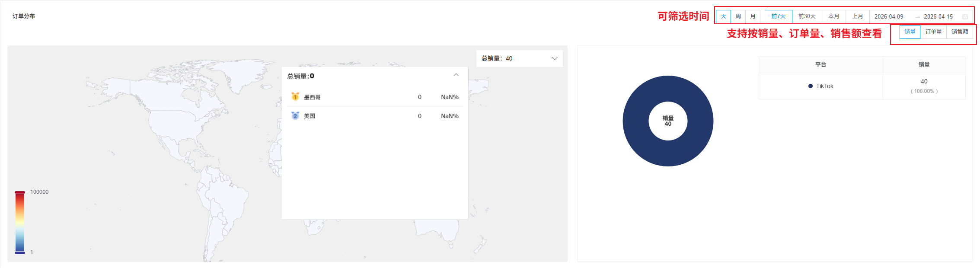Click the 销量 40 donut center label
This screenshot has height=268, width=980.
[x=668, y=121]
